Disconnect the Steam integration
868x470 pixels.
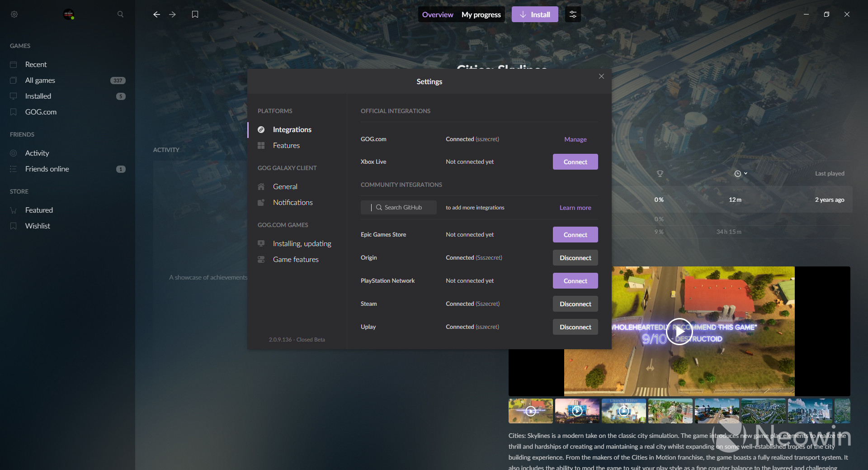click(x=575, y=304)
